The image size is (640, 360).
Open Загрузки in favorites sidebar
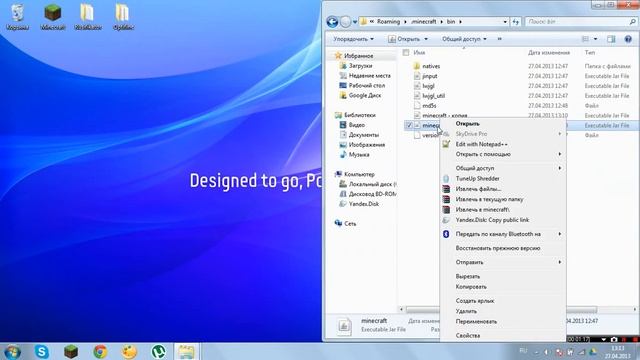click(x=360, y=66)
